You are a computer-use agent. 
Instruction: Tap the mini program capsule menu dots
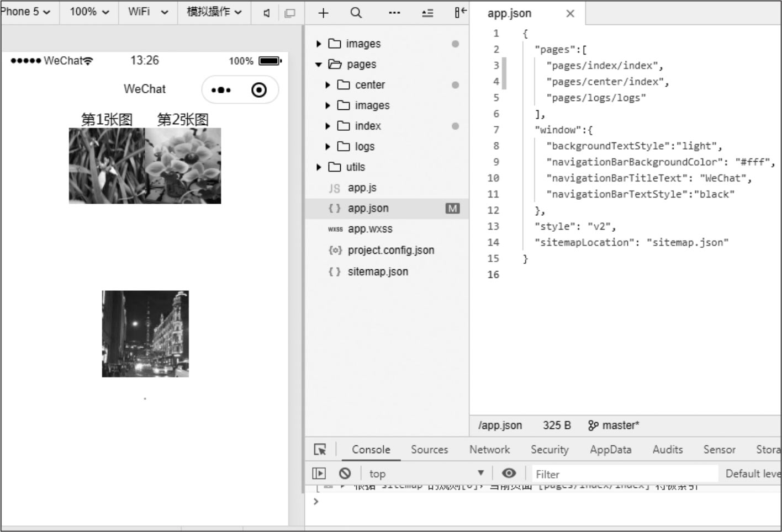(221, 90)
